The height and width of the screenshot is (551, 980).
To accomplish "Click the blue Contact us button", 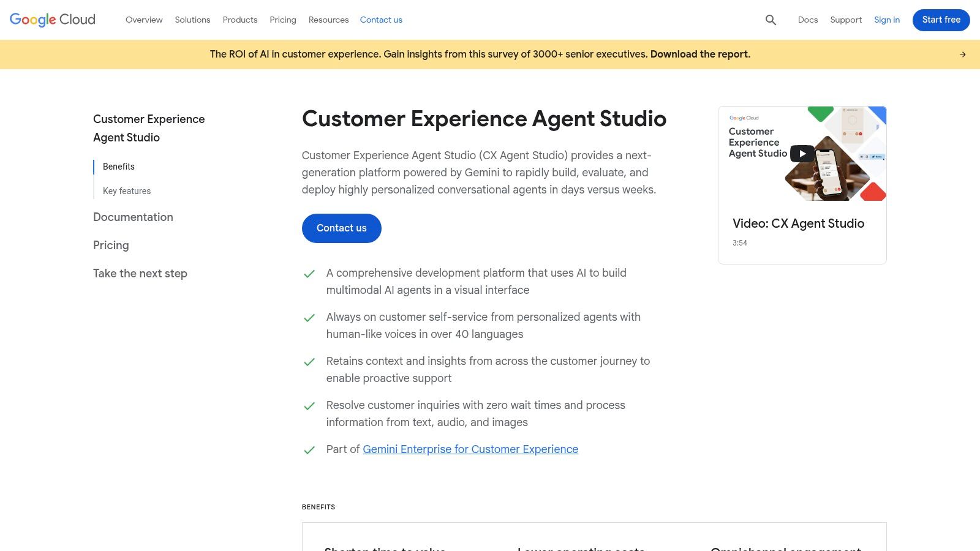I will pyautogui.click(x=341, y=228).
